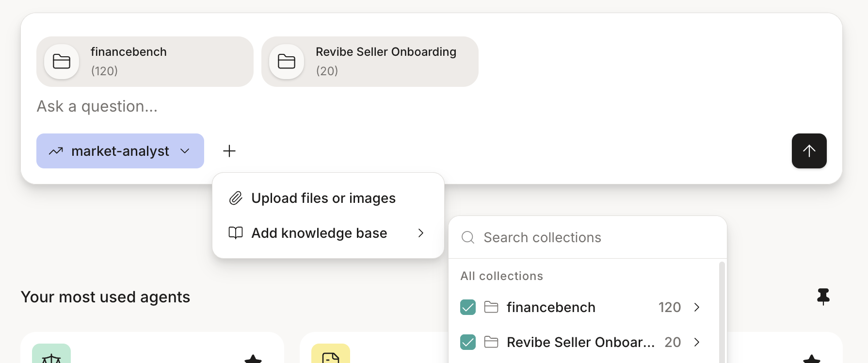The image size is (868, 363).
Task: Click the pin icon beside most used agents
Action: click(x=823, y=297)
